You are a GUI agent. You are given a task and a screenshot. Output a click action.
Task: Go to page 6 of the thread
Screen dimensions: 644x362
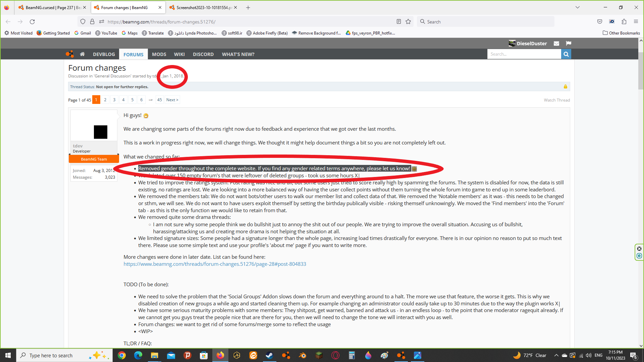[x=142, y=100]
